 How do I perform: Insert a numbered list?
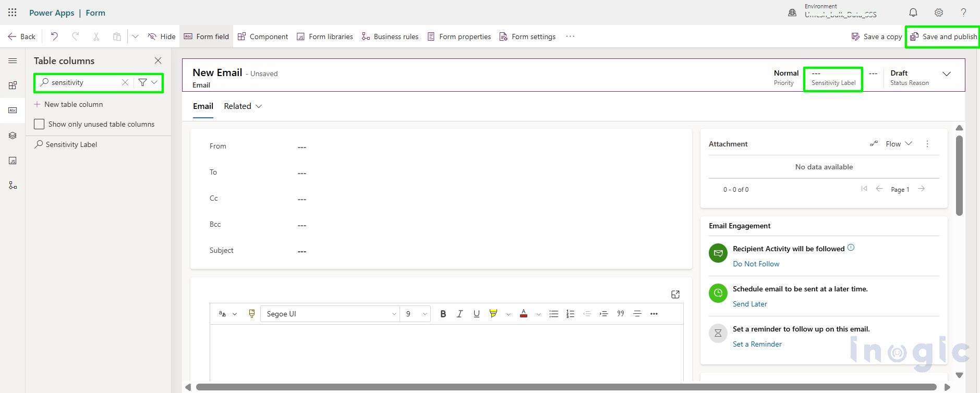click(570, 314)
